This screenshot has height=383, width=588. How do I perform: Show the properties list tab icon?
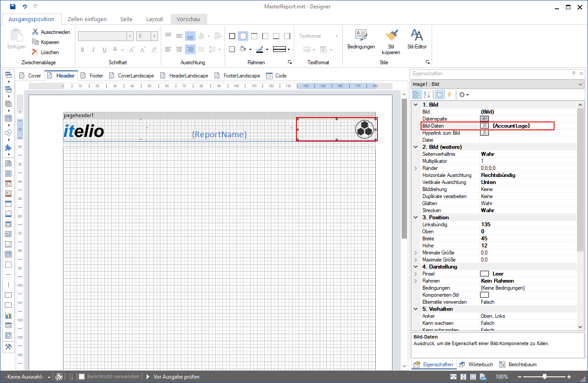tap(439, 94)
